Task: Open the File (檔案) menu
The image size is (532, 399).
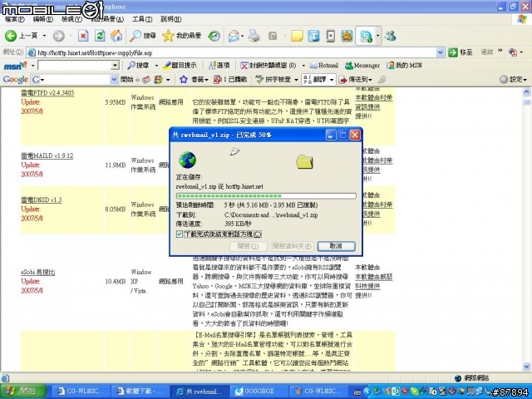Action: pos(15,19)
